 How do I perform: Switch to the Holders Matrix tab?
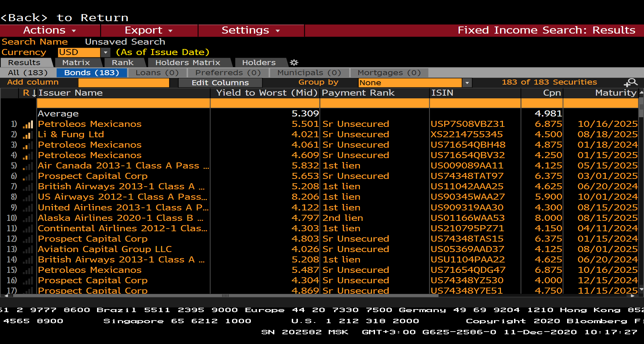click(x=188, y=62)
